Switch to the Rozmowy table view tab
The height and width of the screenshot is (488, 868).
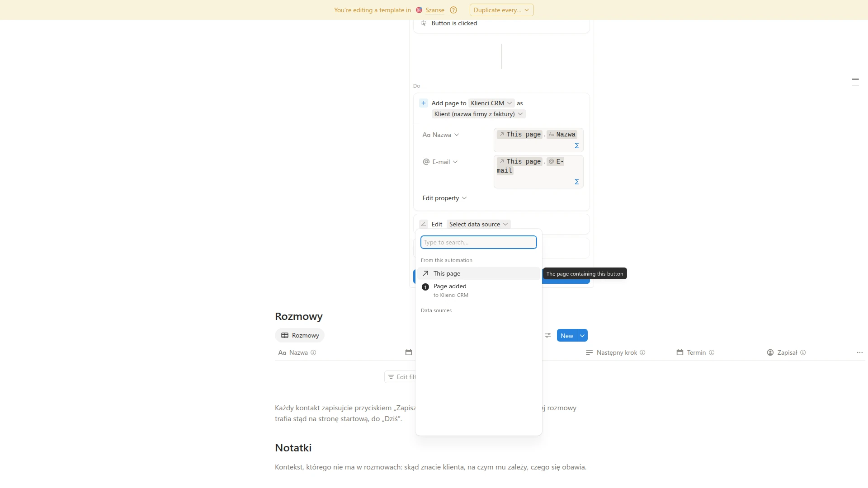300,335
